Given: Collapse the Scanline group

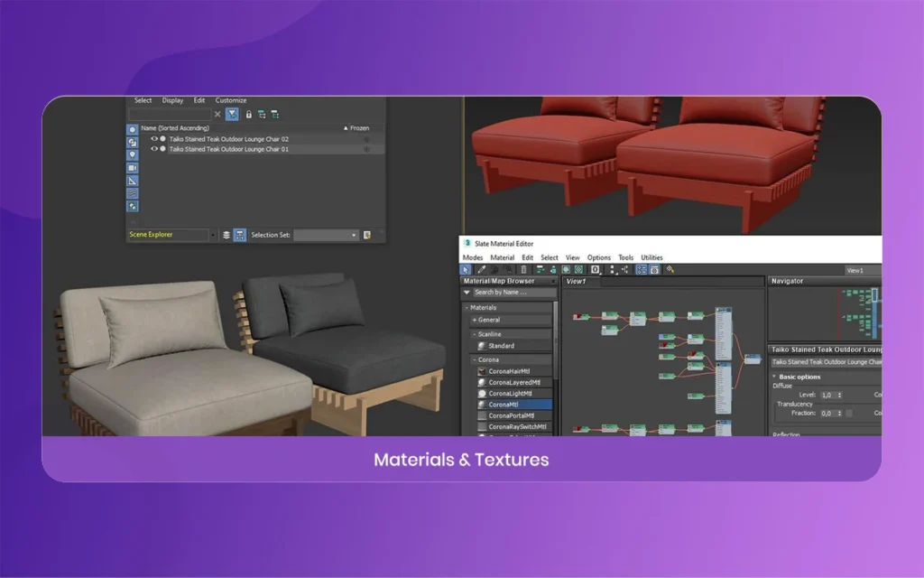Looking at the screenshot, I should coord(475,334).
